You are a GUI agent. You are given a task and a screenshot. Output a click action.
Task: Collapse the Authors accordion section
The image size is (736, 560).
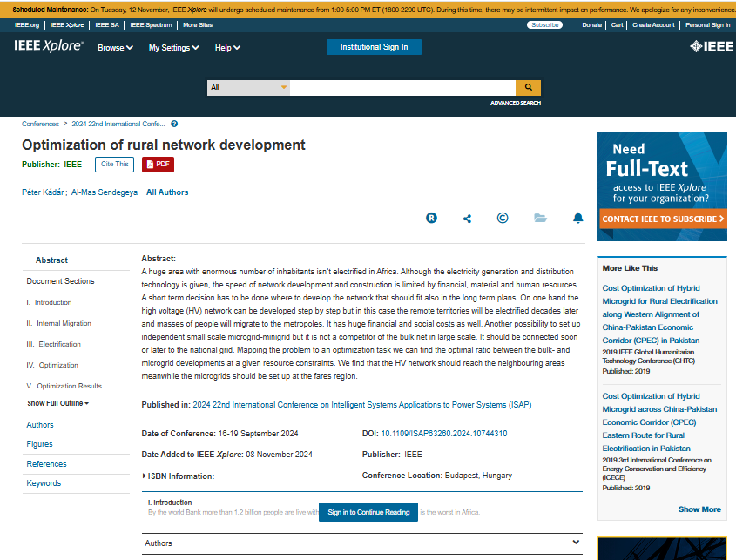tap(361, 543)
